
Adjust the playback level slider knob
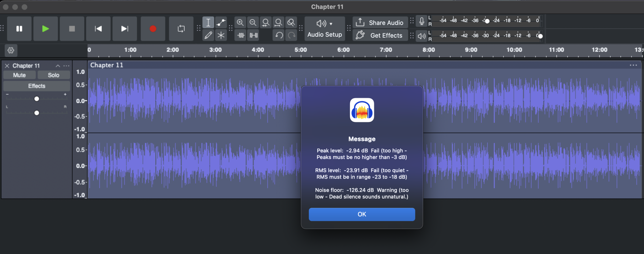pos(540,36)
